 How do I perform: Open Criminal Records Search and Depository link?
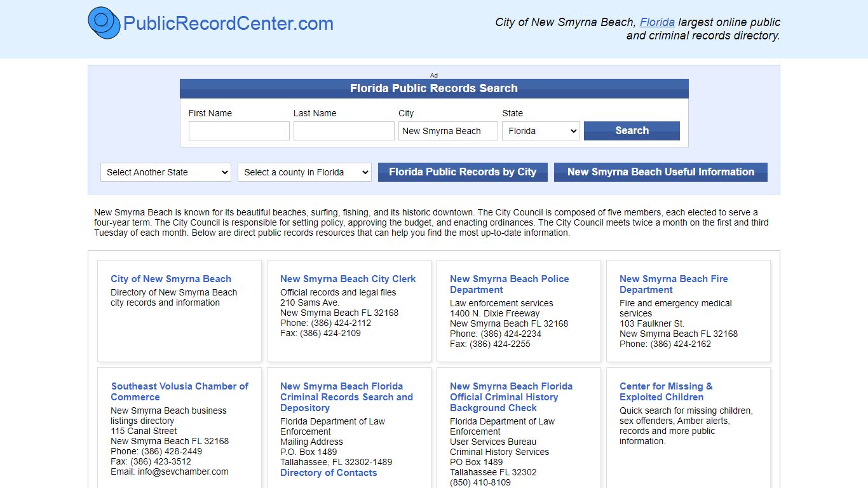[x=346, y=397]
